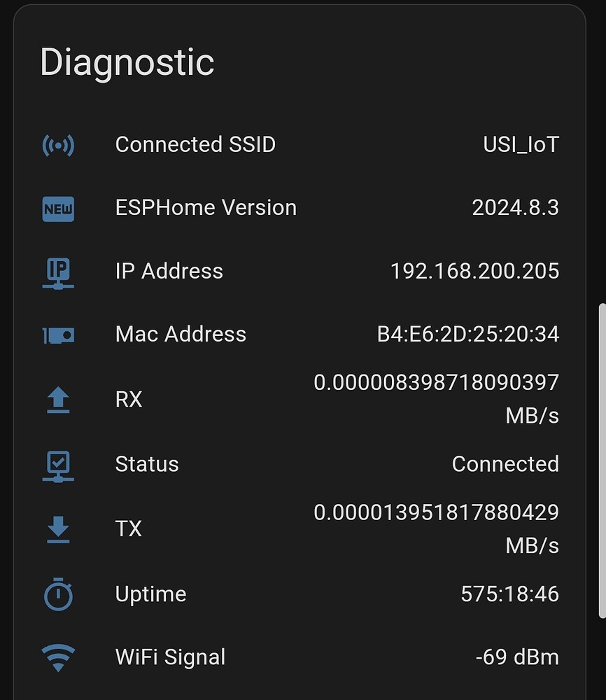Click the Mac Address network card icon

coord(58,335)
